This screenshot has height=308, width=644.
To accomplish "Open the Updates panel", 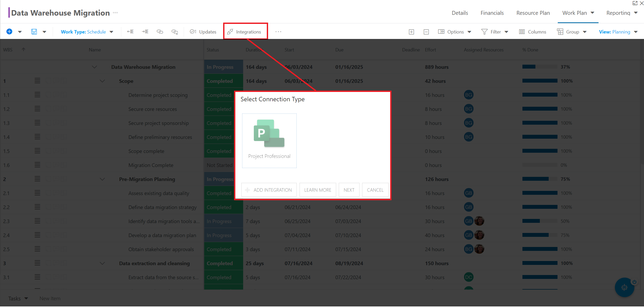I will pos(203,32).
